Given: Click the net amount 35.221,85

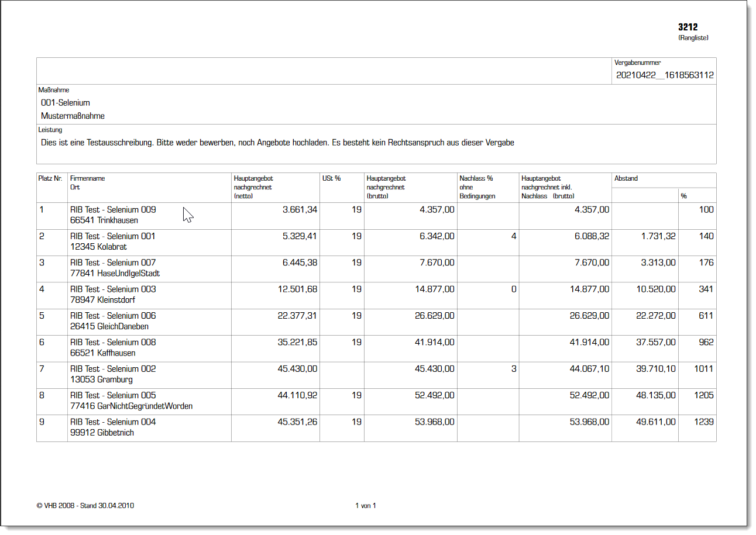Looking at the screenshot, I should tap(297, 342).
